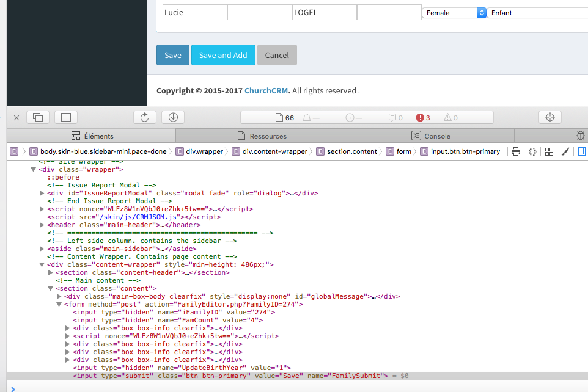Switch to Éléments tab
588x392 pixels.
coord(92,136)
